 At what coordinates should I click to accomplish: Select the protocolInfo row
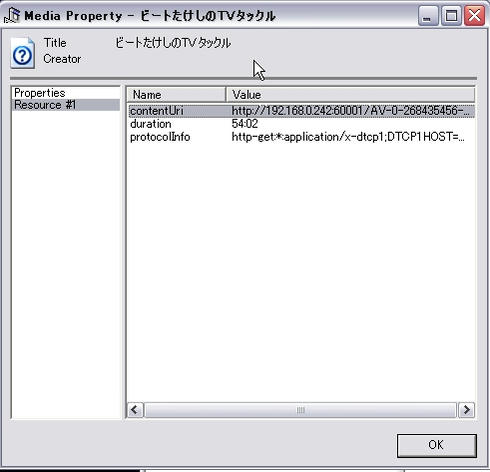pyautogui.click(x=301, y=137)
